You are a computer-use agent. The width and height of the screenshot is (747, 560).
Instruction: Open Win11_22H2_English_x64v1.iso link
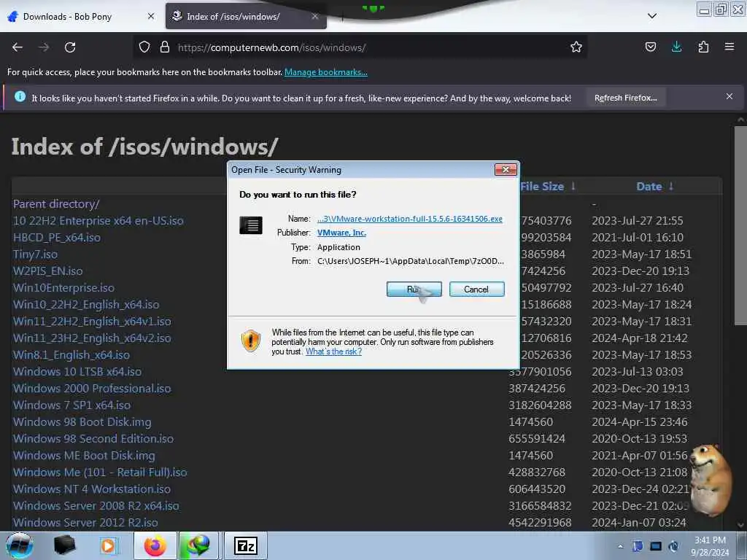pyautogui.click(x=92, y=322)
